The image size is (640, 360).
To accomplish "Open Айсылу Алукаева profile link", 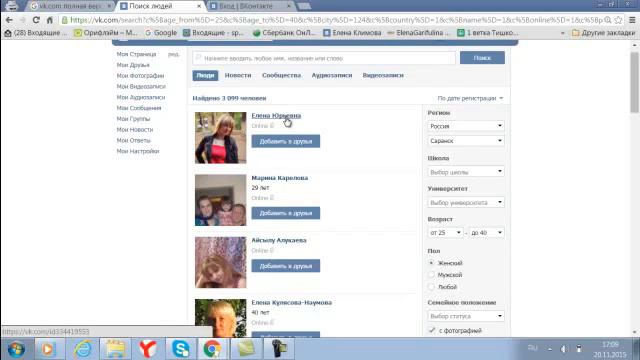I will (279, 240).
